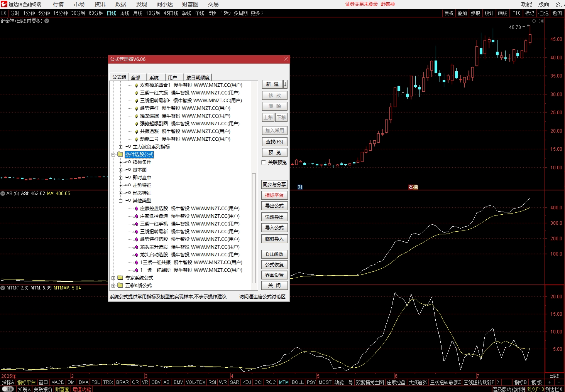
Task: Open the 访问通达信公式讨论区 link
Action: coord(262,297)
